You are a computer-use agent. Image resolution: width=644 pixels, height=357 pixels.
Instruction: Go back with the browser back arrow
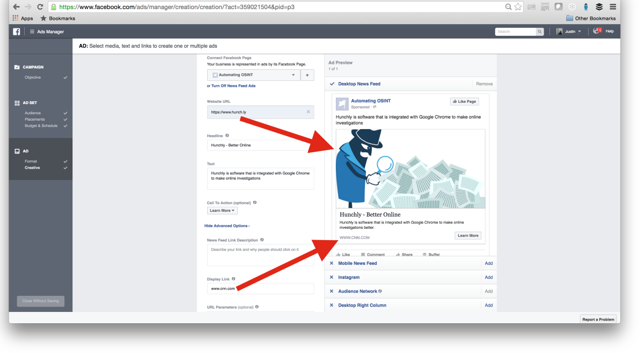click(16, 7)
